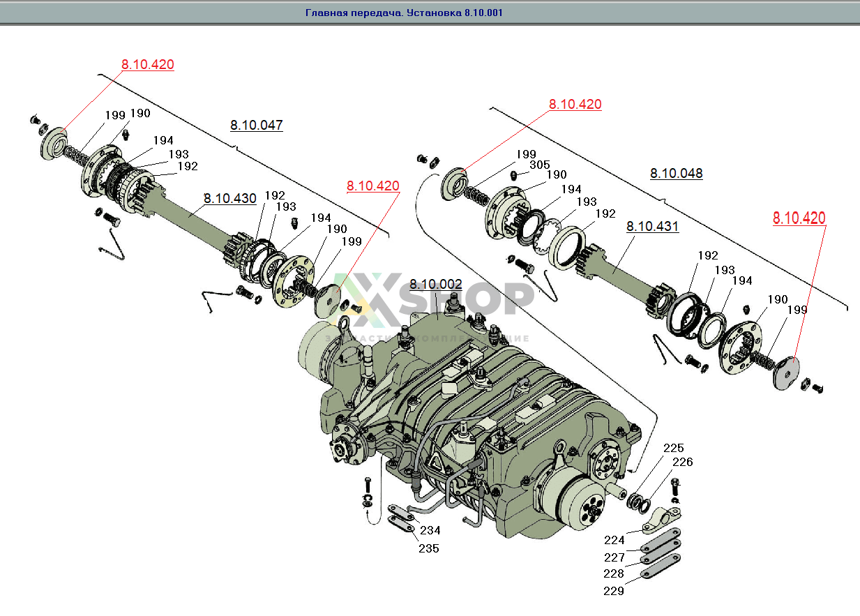Viewport: 860px width, 616px height.
Task: Click the red 8.10.420 label right of 8.10.430
Action: tap(372, 186)
